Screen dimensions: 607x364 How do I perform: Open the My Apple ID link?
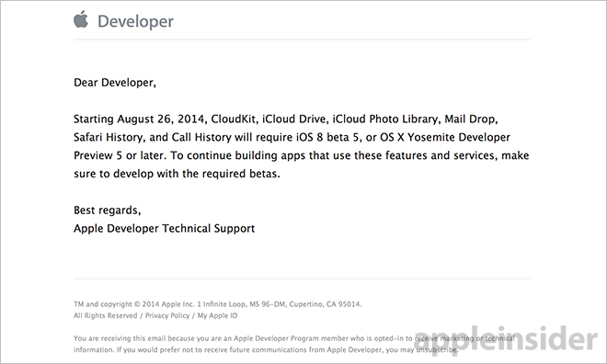point(218,315)
